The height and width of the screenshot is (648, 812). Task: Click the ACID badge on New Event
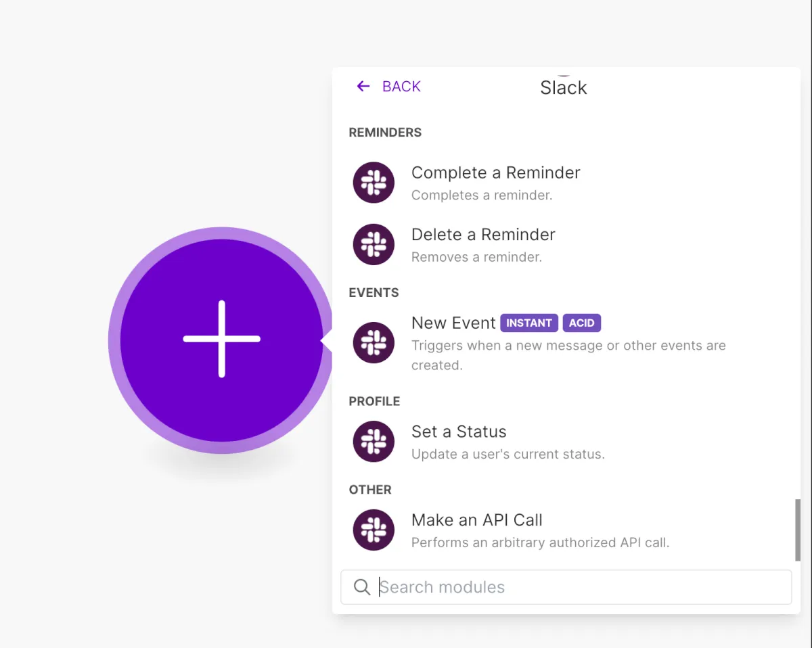coord(581,323)
